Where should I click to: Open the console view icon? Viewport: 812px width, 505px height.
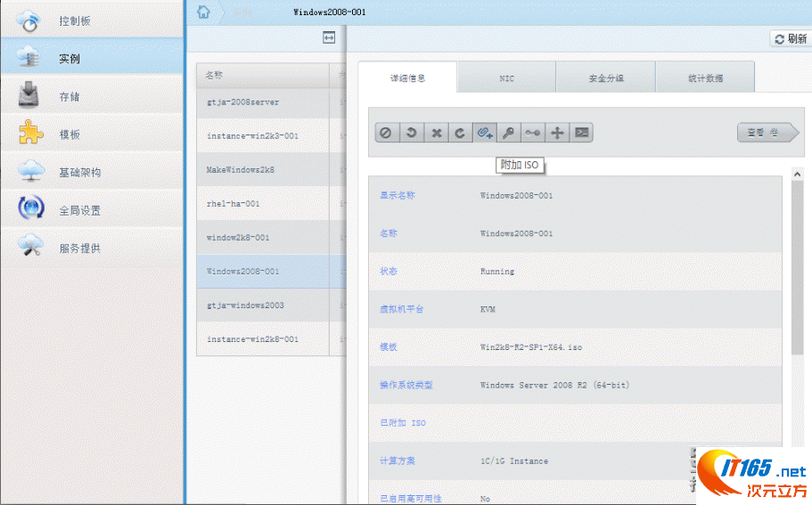point(581,133)
